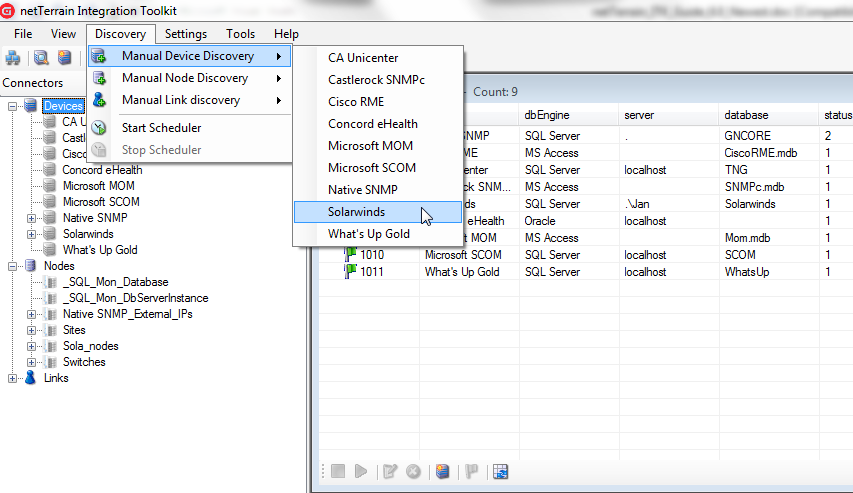Viewport: 853px width, 493px height.
Task: Choose Start Scheduler menu item
Action: click(x=161, y=128)
